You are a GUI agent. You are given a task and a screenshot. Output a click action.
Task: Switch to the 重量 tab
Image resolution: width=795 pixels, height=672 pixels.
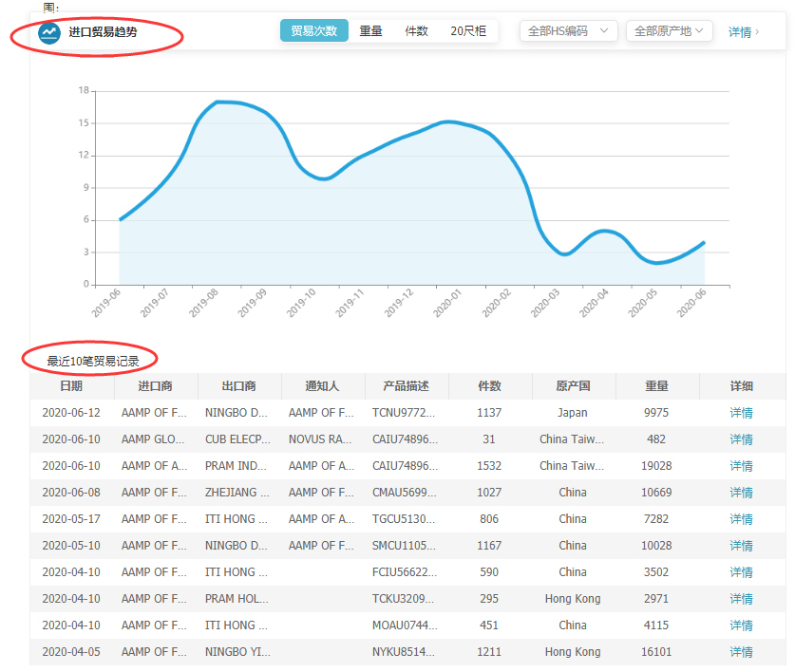(370, 31)
